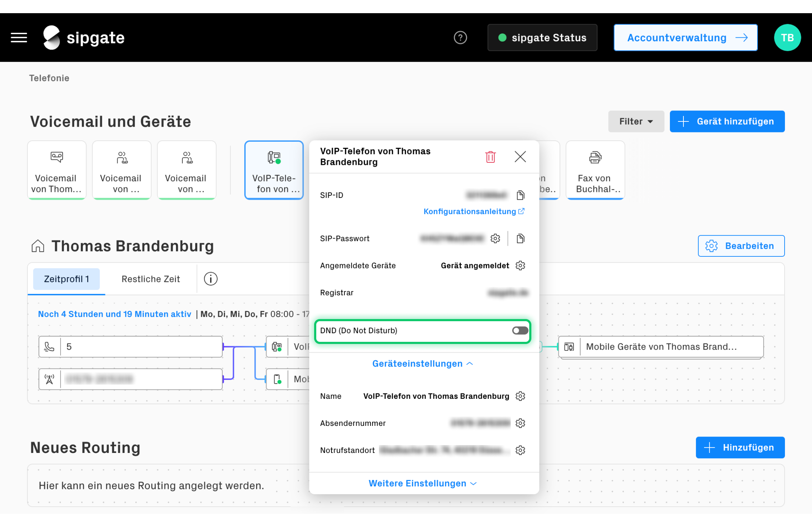Delete VoIP phone using red trash icon
The width and height of the screenshot is (812, 527).
pyautogui.click(x=490, y=157)
